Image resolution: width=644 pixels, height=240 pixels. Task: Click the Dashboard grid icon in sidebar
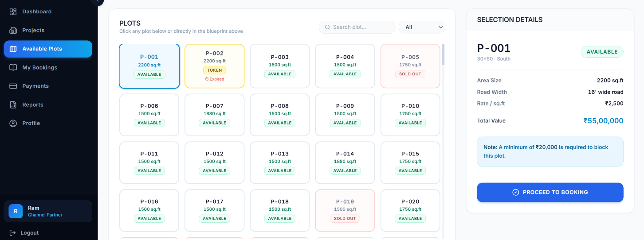coord(13,12)
